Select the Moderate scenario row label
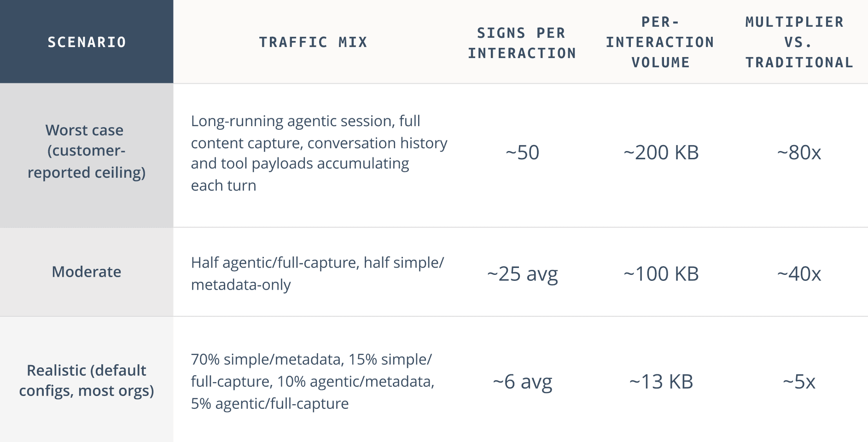Image resolution: width=868 pixels, height=442 pixels. coord(87,272)
